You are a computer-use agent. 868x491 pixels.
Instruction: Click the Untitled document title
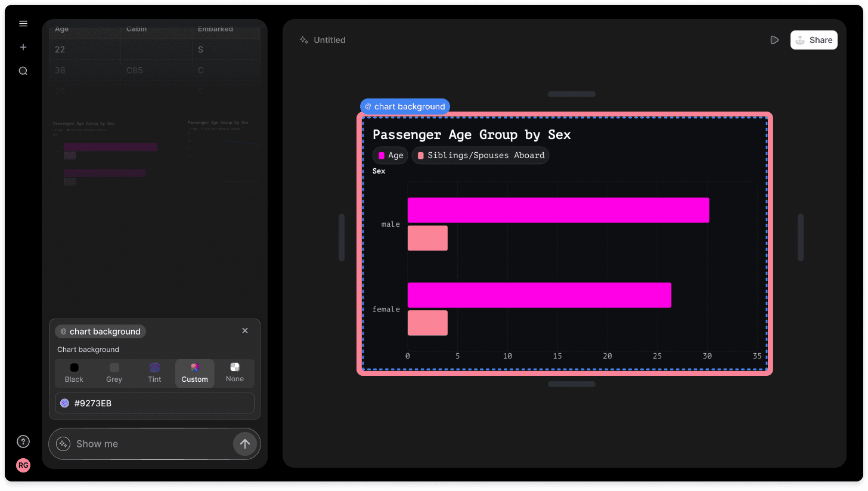pos(329,40)
